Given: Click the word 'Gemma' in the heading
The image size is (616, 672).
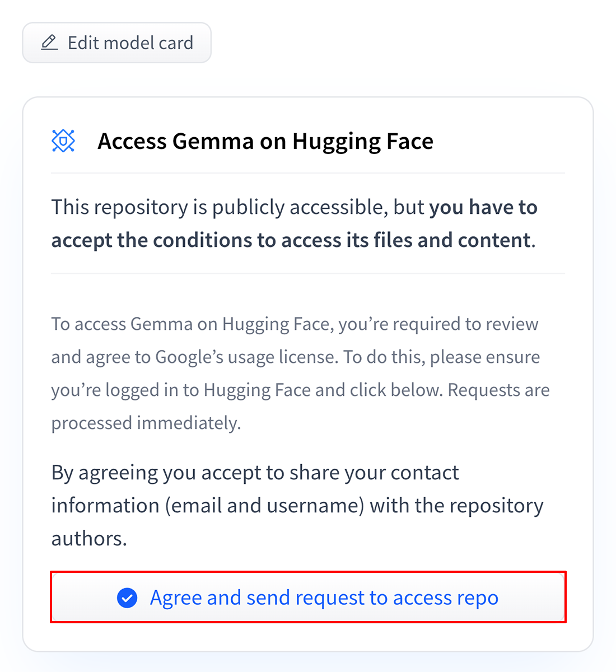Looking at the screenshot, I should (x=213, y=142).
